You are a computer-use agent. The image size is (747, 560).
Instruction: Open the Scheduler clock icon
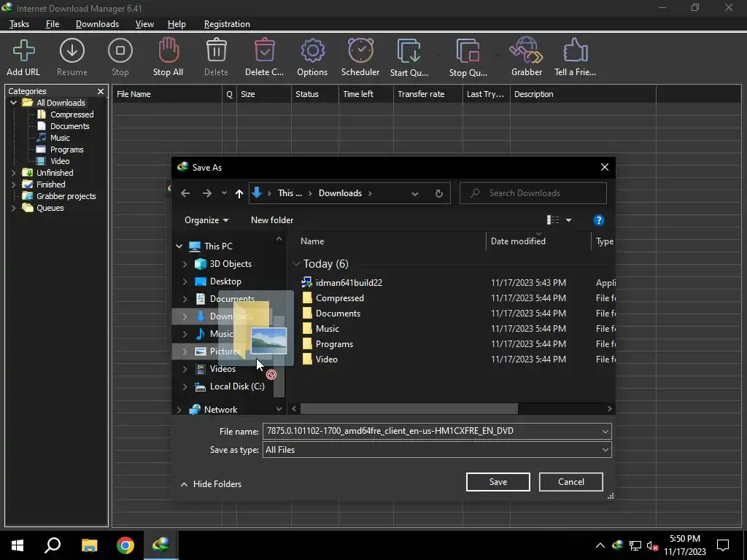(360, 50)
